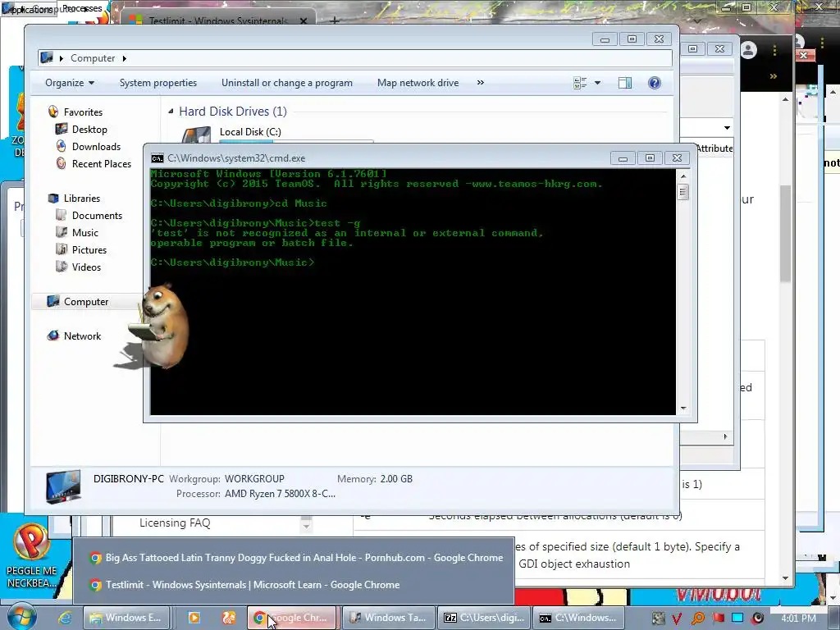The width and height of the screenshot is (840, 630).
Task: Select Favorites in navigation pane
Action: (x=83, y=112)
